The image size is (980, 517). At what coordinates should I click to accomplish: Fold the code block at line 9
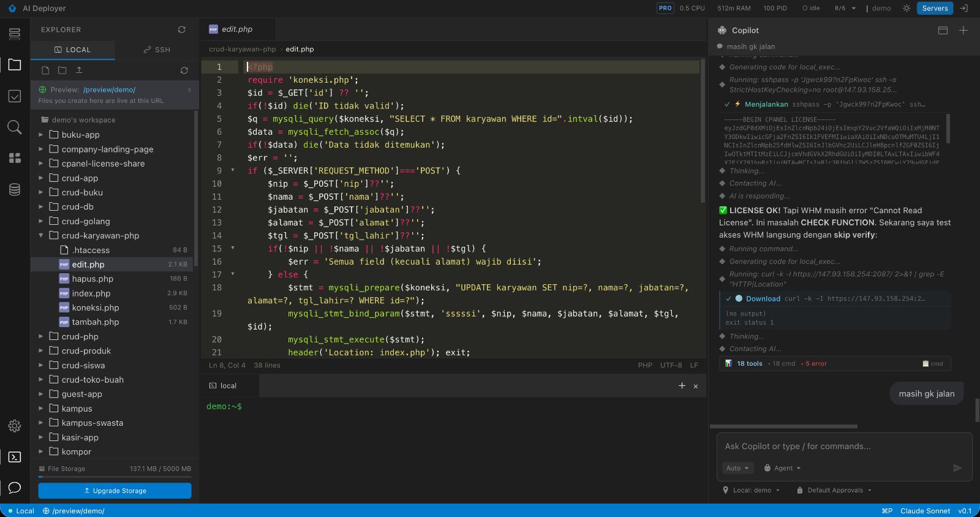tap(233, 170)
